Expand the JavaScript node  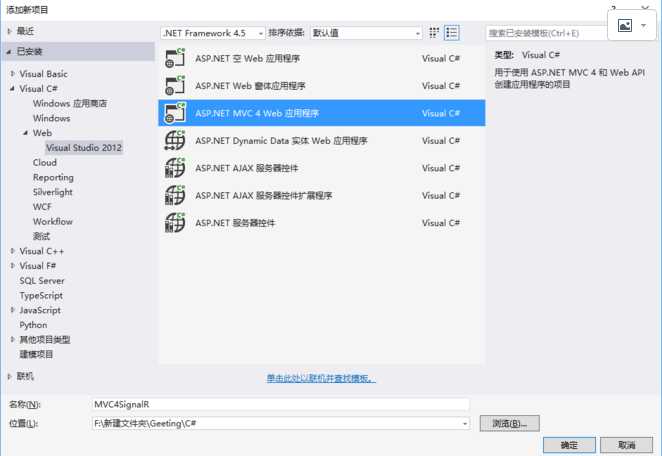(12, 310)
